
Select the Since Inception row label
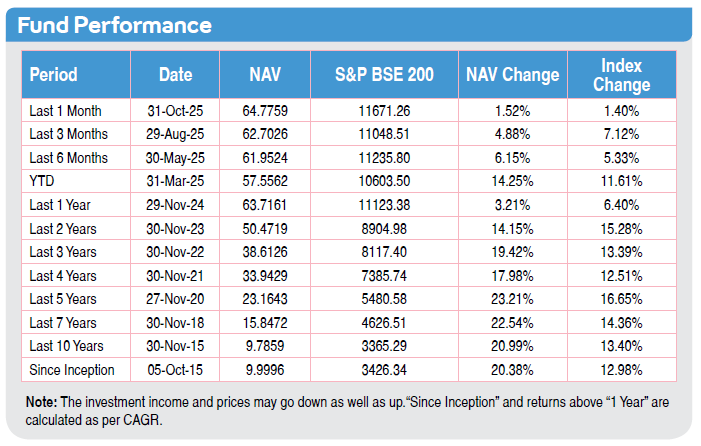71,370
